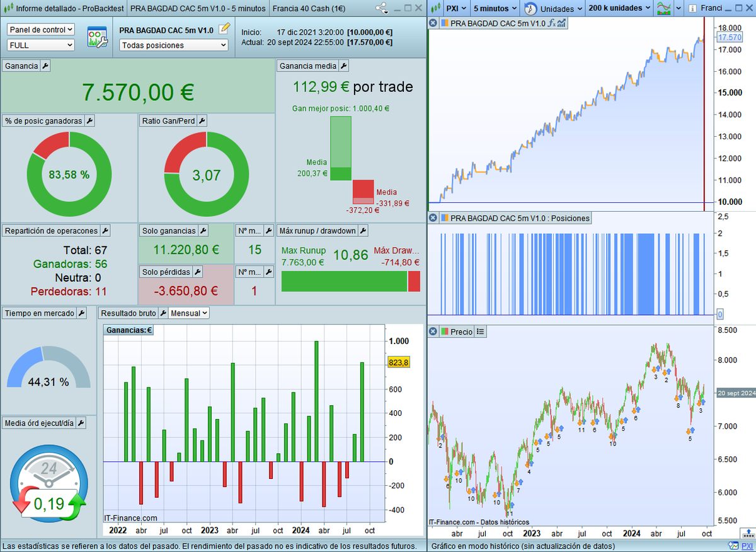
Task: Open the PXI dropdown in chart toolbar
Action: (x=455, y=8)
